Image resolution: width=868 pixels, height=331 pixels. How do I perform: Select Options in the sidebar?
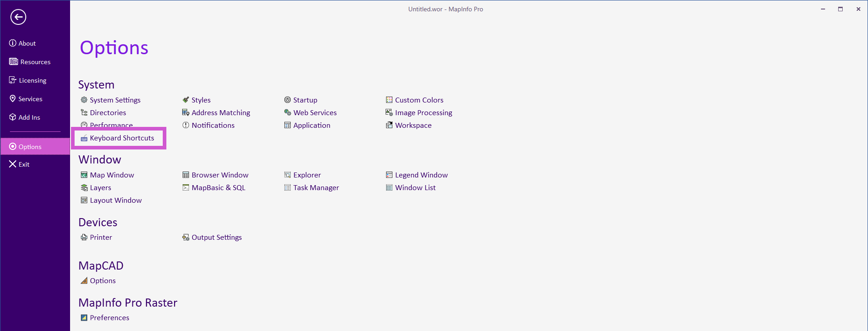point(35,147)
